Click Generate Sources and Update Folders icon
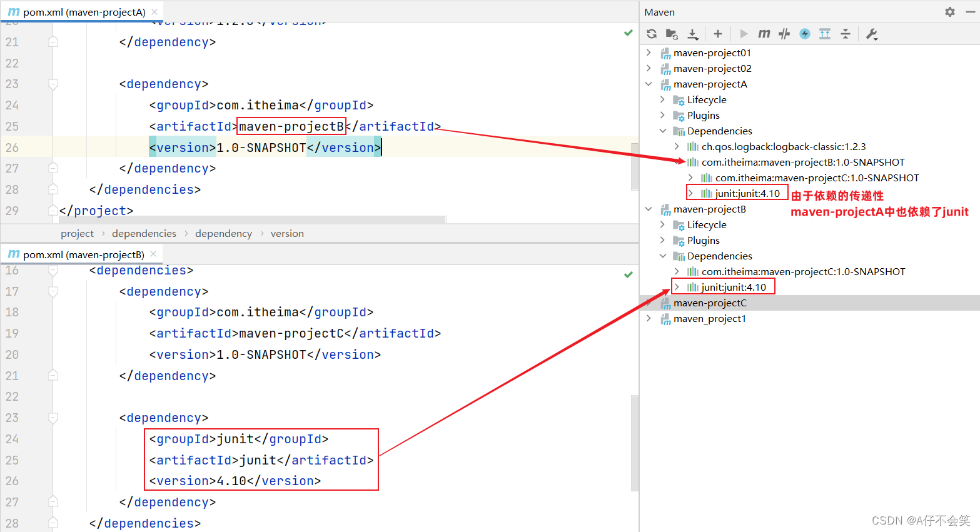980x532 pixels. click(671, 33)
